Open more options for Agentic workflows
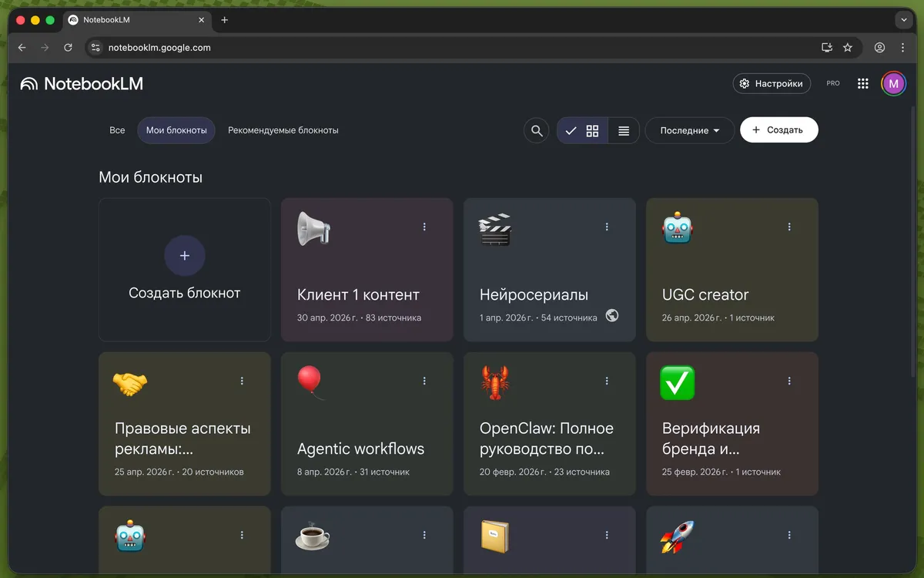The width and height of the screenshot is (924, 578). click(x=424, y=381)
